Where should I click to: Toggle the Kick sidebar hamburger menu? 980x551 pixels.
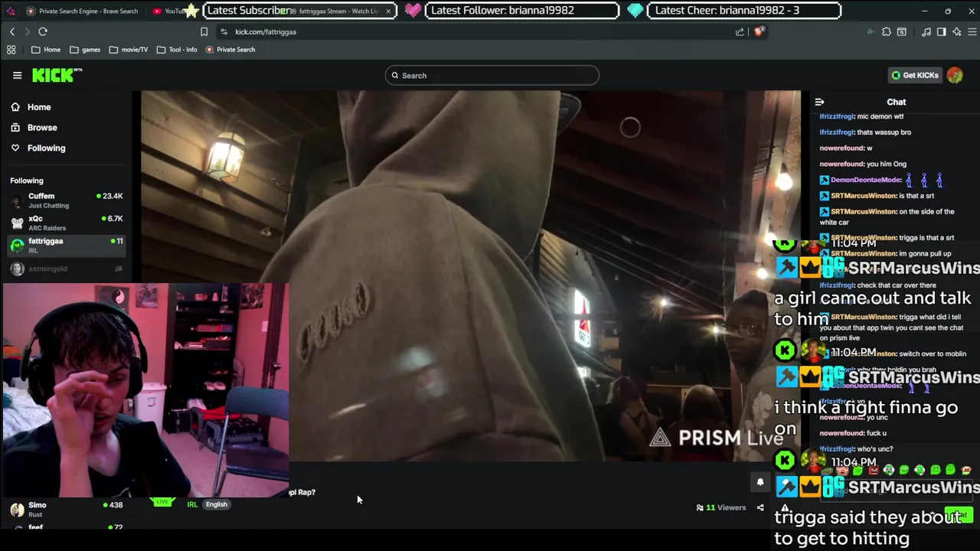coord(17,75)
